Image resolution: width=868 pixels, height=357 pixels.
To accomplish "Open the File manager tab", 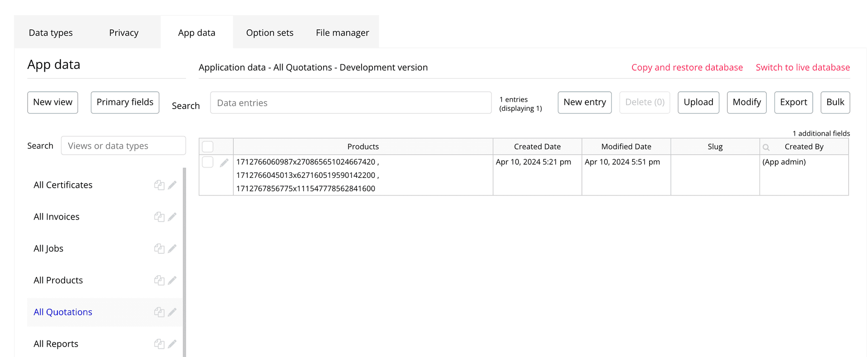I will click(x=342, y=33).
